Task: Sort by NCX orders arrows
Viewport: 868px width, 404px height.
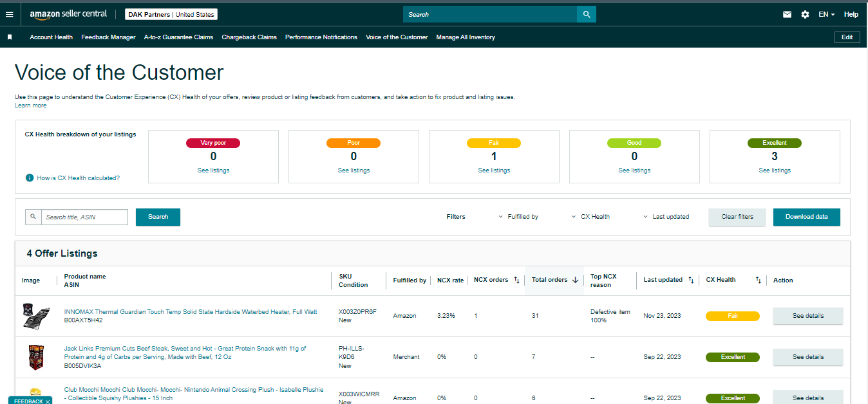Action: coord(516,280)
